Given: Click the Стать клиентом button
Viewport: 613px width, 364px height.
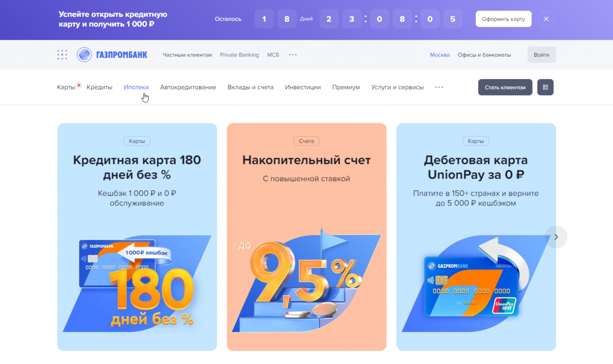Looking at the screenshot, I should (x=505, y=87).
